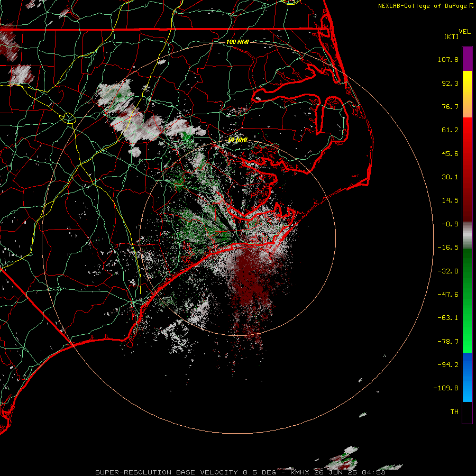
Task: Select the 14.5 scale value
Action: coord(450,200)
